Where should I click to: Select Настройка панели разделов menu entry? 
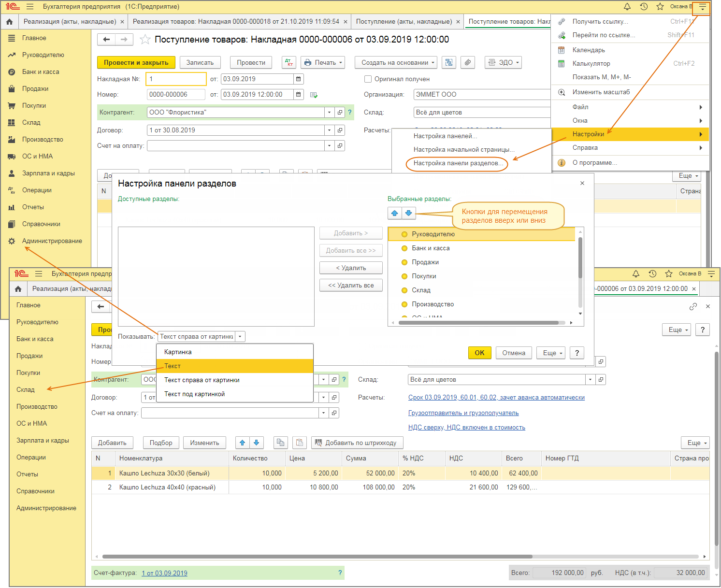458,163
